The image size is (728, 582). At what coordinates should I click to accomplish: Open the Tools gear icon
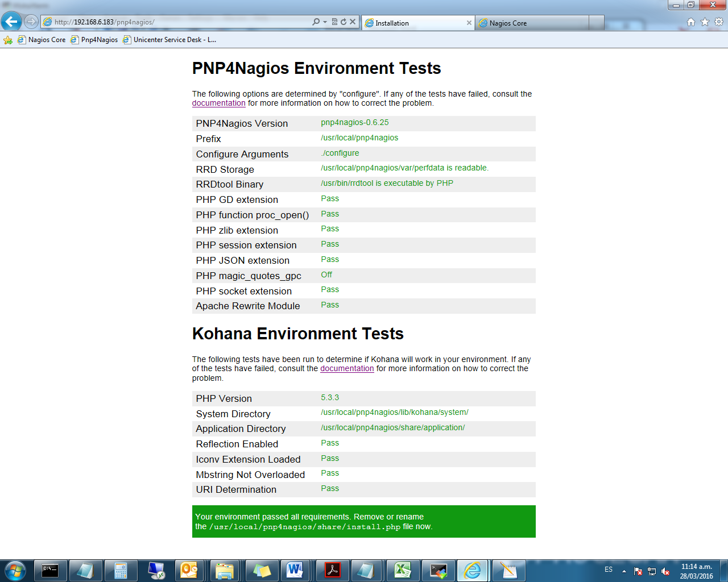[x=719, y=22]
